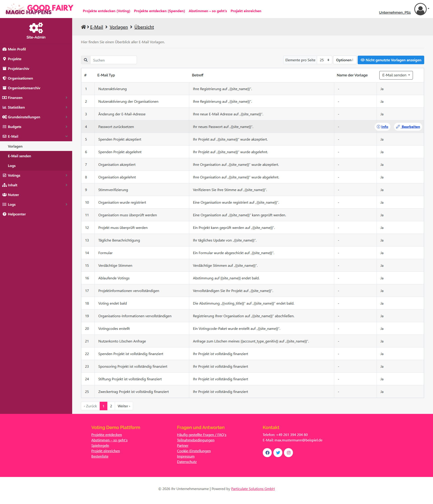Viewport: 433px width, 504px height.
Task: Open Häufig gestellte Fragen / FAQ's link
Action: pos(202,435)
